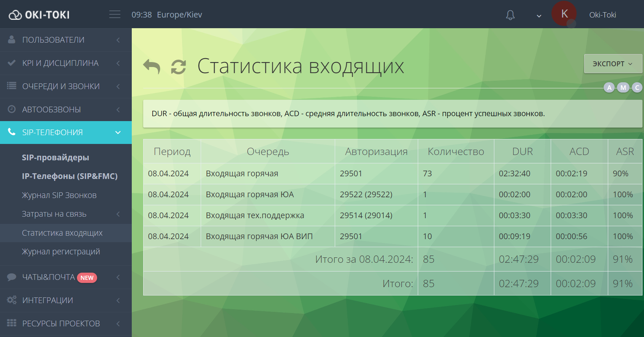Click the checkmark icon of KPI И ДИСЦИПЛИНА
644x337 pixels.
tap(12, 63)
